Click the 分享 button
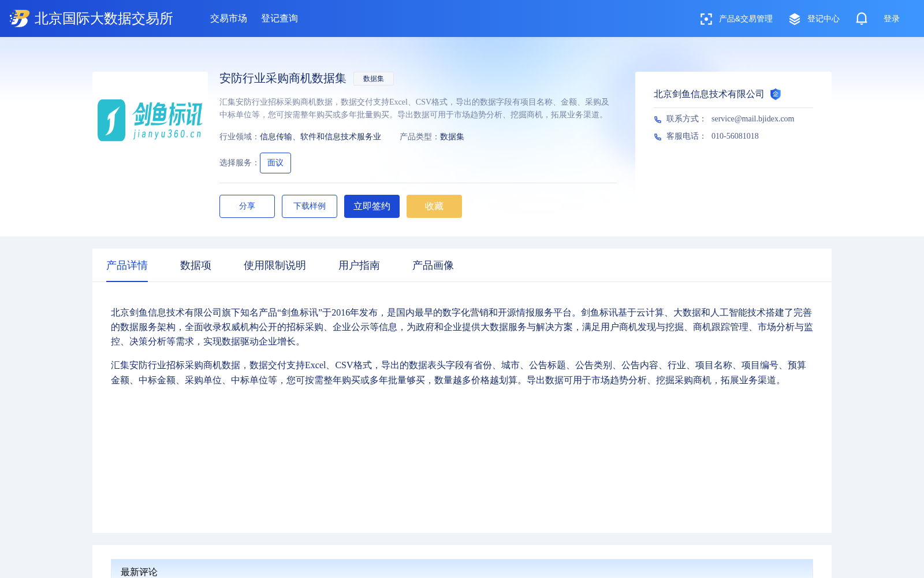Image resolution: width=924 pixels, height=578 pixels. (x=247, y=206)
